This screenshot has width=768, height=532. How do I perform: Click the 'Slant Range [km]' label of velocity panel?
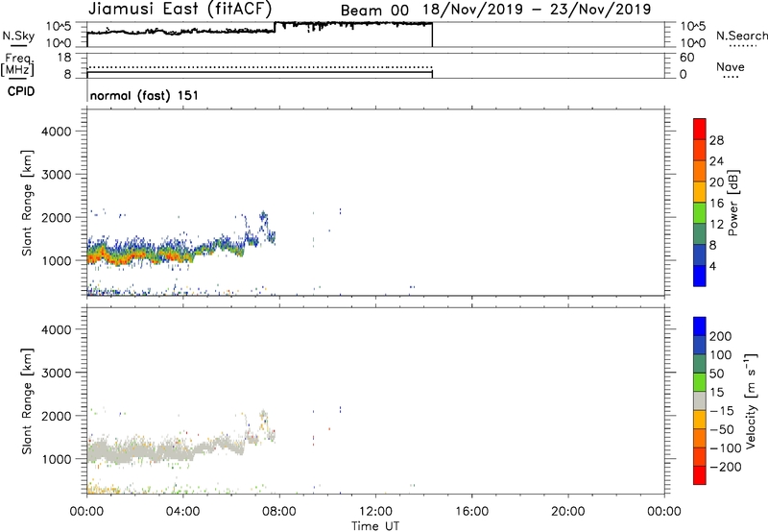[x=27, y=401]
